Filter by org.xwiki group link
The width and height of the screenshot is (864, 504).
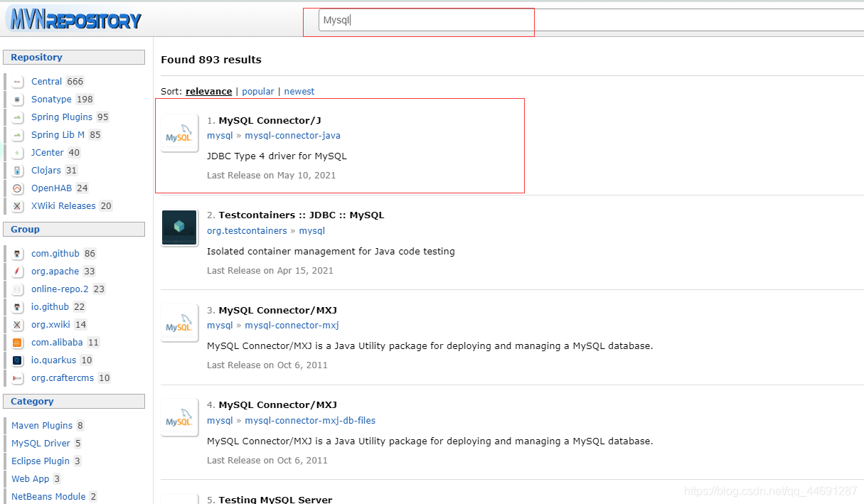click(50, 325)
